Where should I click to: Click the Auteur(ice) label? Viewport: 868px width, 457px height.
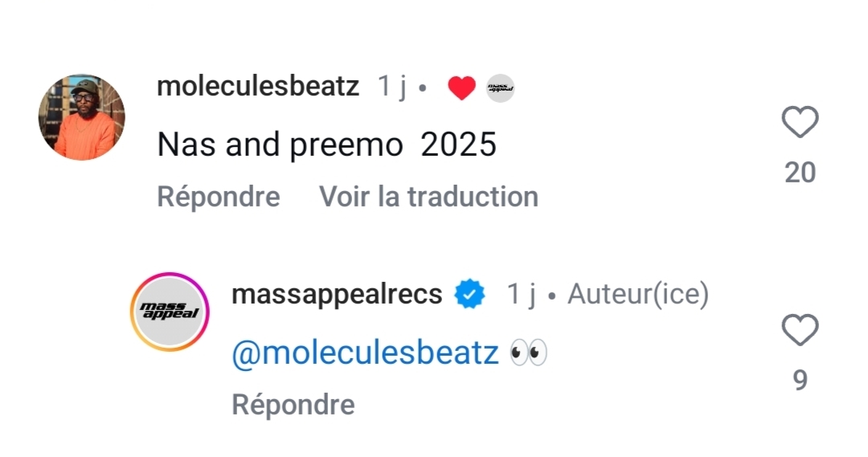[x=638, y=295]
